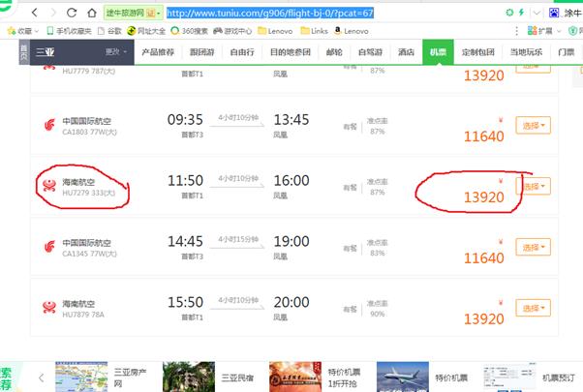Open the 门票 navigation tab

(x=567, y=52)
